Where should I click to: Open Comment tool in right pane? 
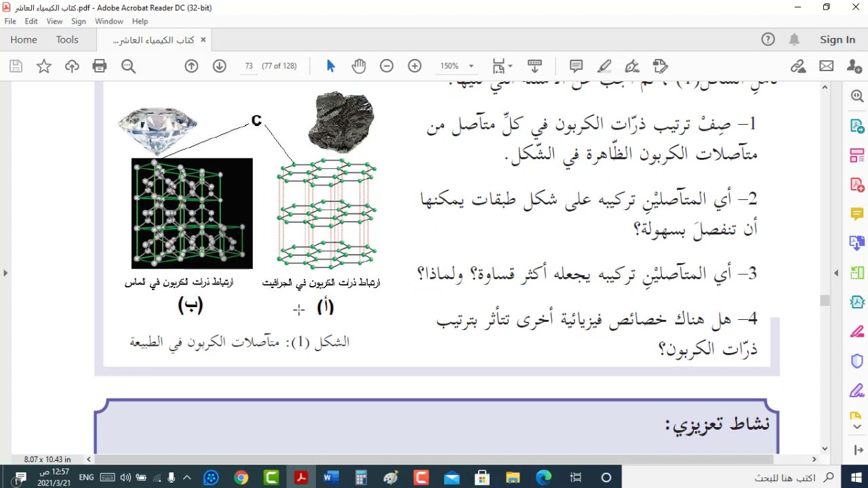coord(856,213)
